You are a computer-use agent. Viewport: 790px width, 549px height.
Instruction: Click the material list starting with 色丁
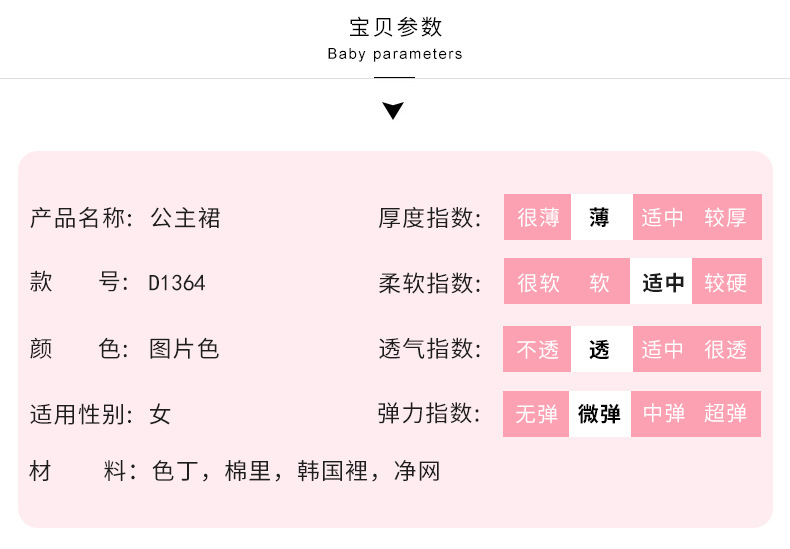[x=296, y=471]
